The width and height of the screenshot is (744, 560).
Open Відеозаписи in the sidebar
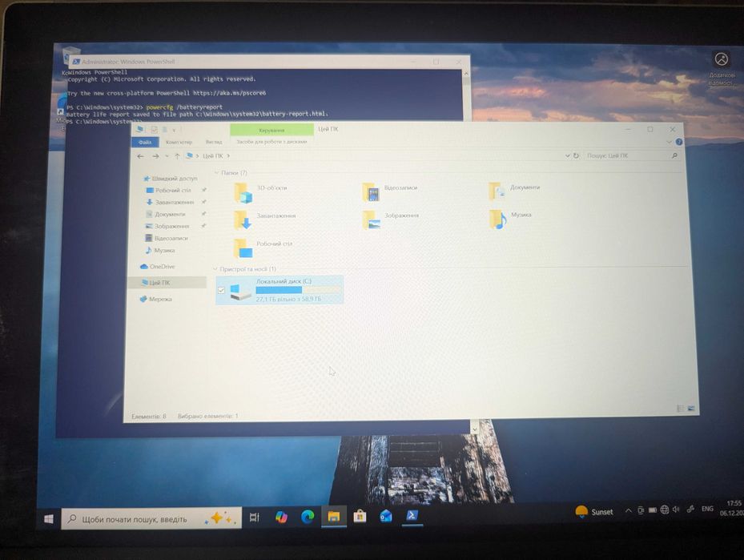click(167, 238)
